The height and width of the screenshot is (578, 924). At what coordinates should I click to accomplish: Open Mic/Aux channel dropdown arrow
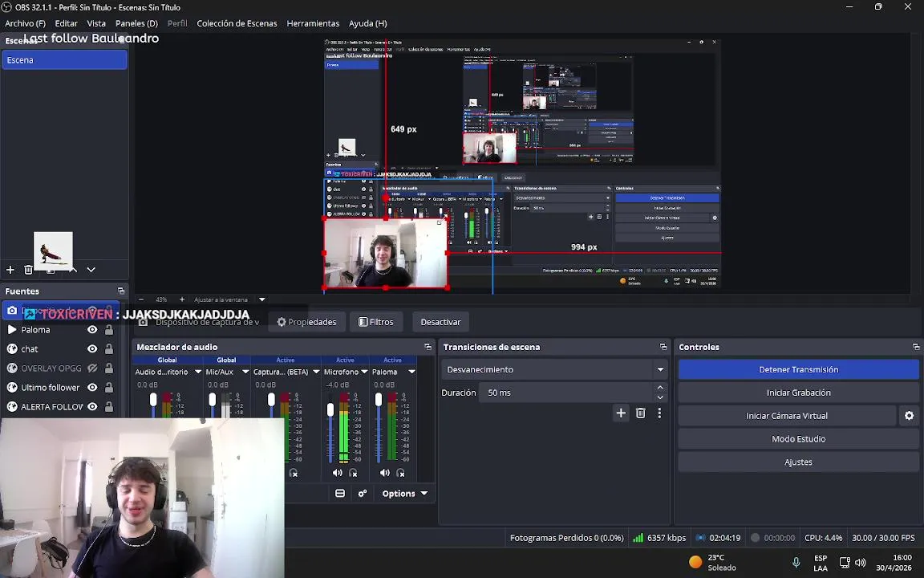[x=245, y=372]
